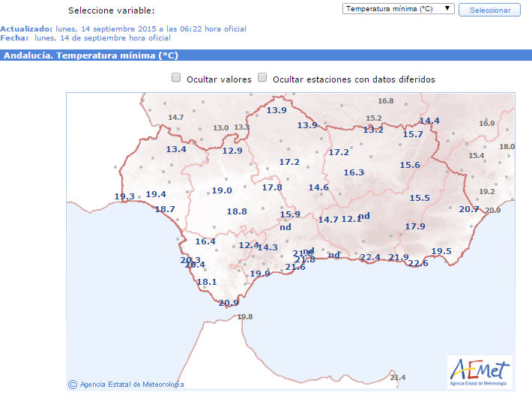Check Ocultar estaciones con datos diferidos
532x401 pixels.
pyautogui.click(x=262, y=77)
